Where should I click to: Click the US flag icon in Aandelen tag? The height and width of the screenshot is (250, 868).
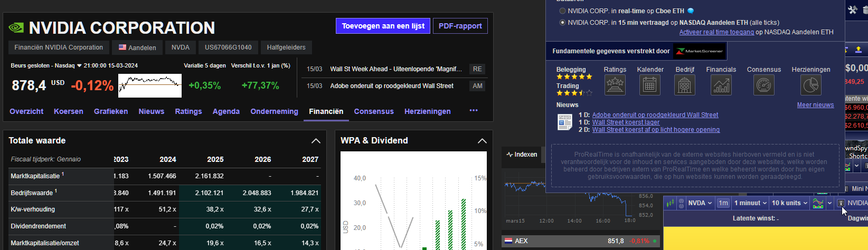(x=122, y=47)
